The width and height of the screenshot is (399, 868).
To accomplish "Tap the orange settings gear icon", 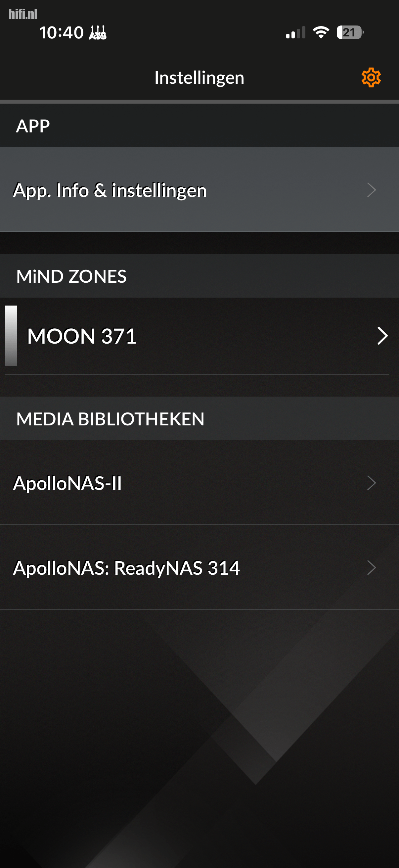I will [371, 77].
